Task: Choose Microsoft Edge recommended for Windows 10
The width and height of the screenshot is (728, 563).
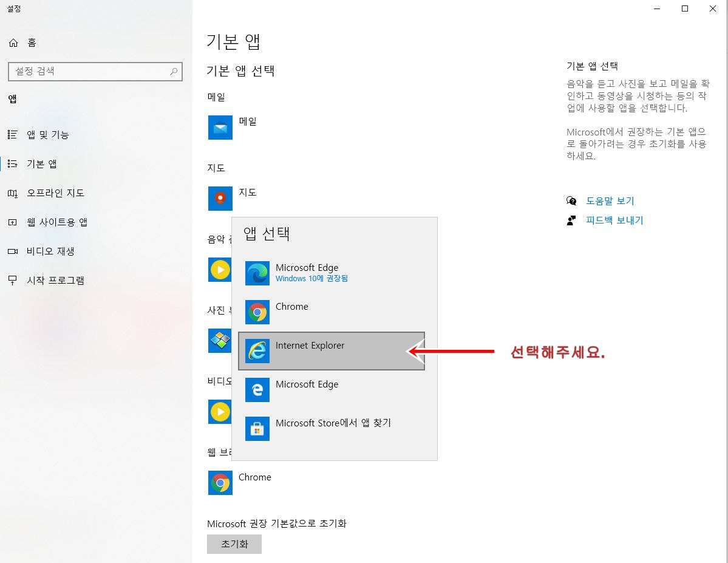Action: 332,273
